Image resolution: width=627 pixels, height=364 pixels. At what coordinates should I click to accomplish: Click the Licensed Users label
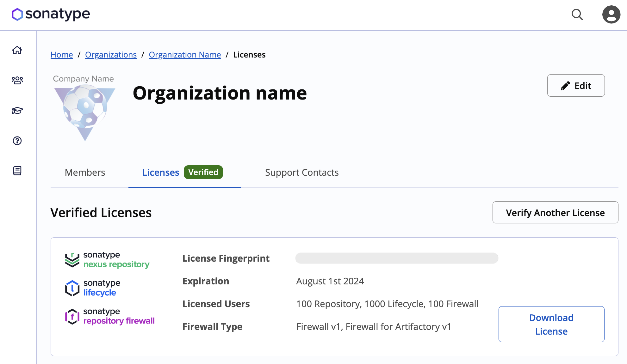(216, 304)
